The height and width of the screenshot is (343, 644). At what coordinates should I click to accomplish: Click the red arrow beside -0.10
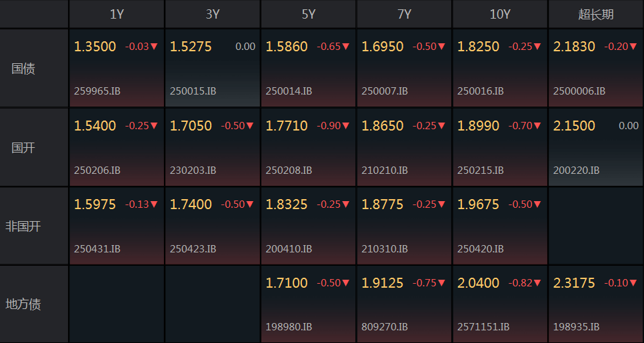(633, 283)
